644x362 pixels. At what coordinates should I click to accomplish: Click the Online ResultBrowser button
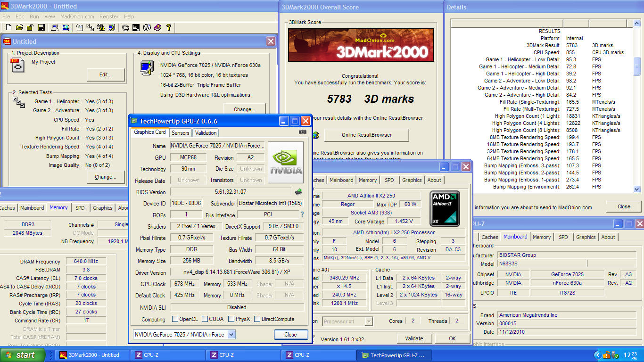tap(367, 135)
